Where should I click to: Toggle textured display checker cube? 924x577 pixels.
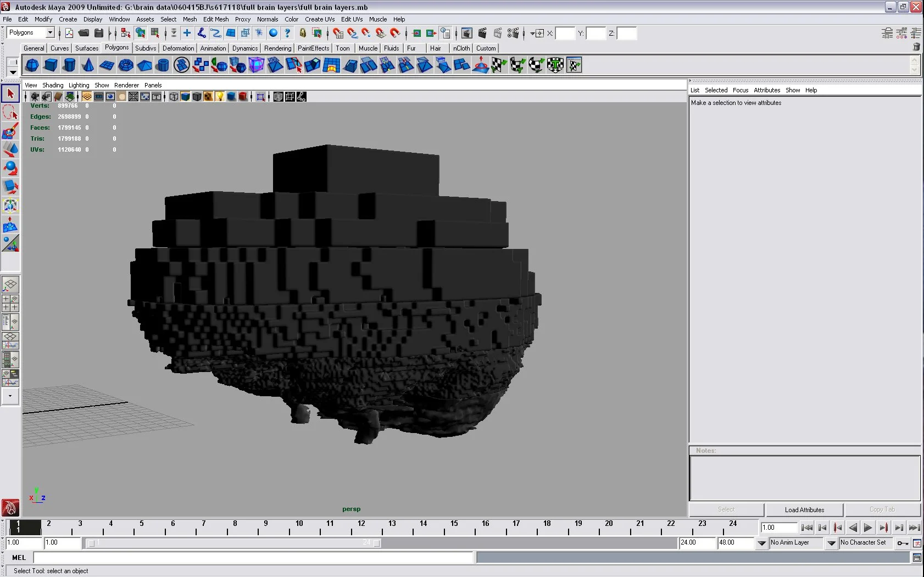[x=209, y=97]
